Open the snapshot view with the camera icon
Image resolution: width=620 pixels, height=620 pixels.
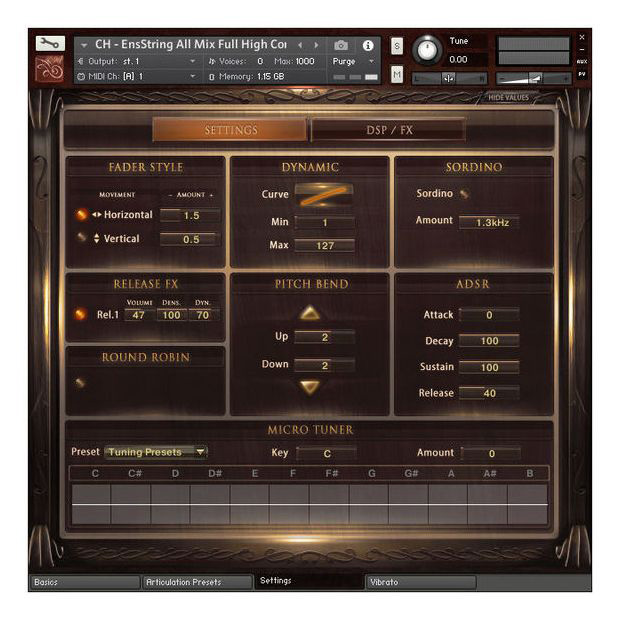click(x=341, y=45)
